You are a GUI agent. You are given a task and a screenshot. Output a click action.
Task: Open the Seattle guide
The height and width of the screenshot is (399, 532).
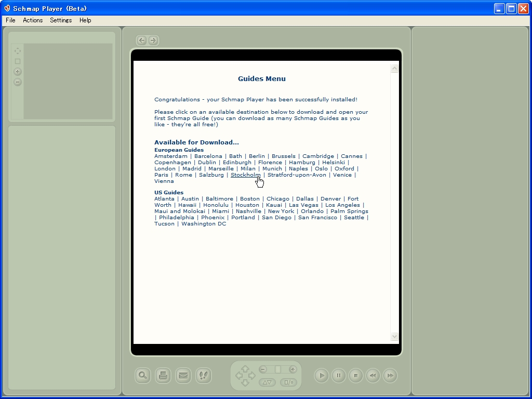tap(354, 218)
